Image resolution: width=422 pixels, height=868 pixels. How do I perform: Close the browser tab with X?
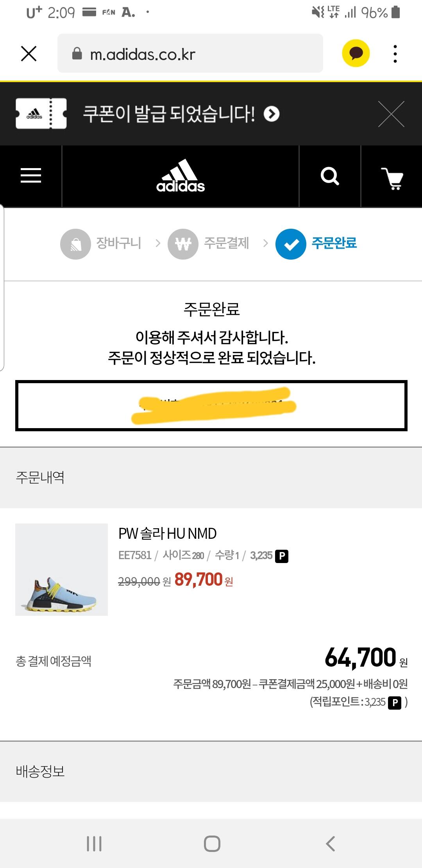pos(29,54)
